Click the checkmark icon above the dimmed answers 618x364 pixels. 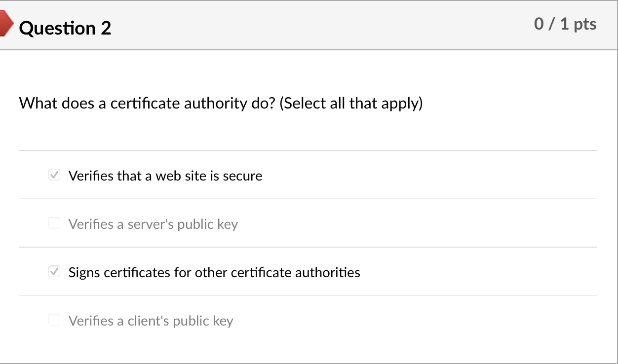tap(54, 175)
